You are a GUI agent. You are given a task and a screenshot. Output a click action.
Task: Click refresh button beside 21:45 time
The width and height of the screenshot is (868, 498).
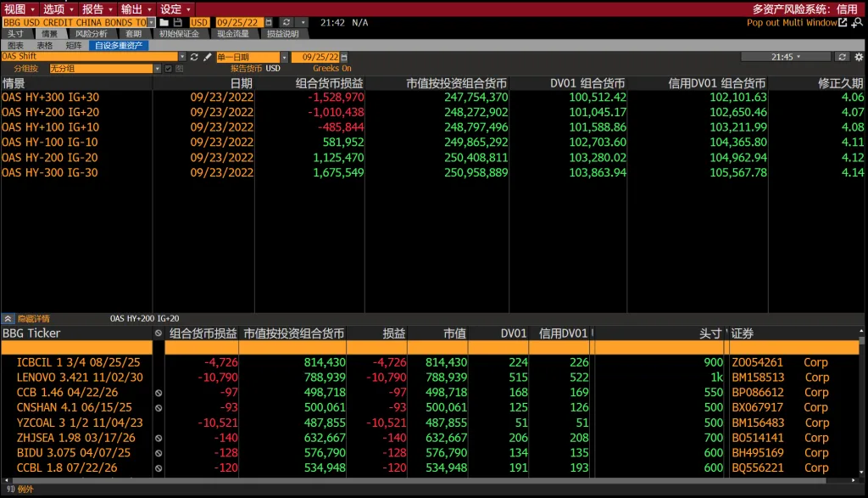pos(842,57)
